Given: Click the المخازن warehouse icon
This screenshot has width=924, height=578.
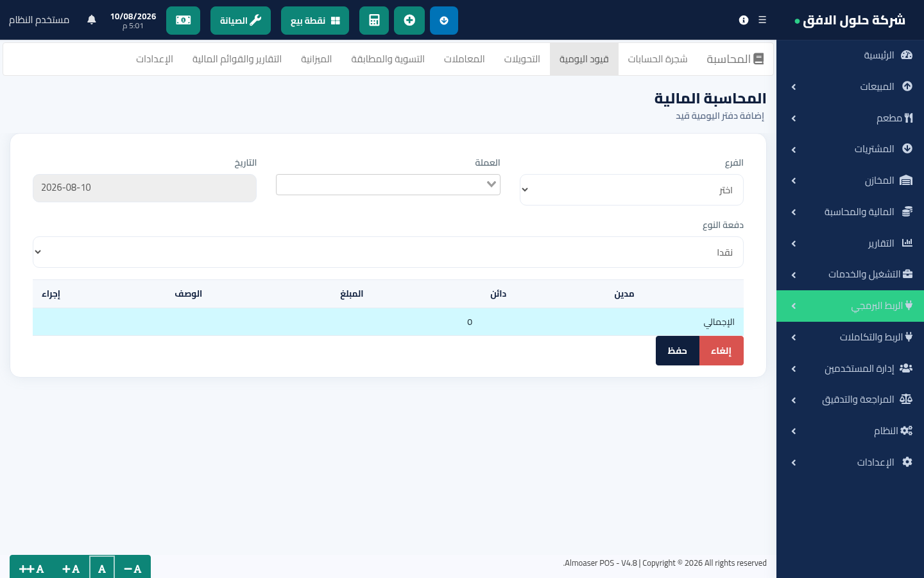Looking at the screenshot, I should pyautogui.click(x=906, y=180).
